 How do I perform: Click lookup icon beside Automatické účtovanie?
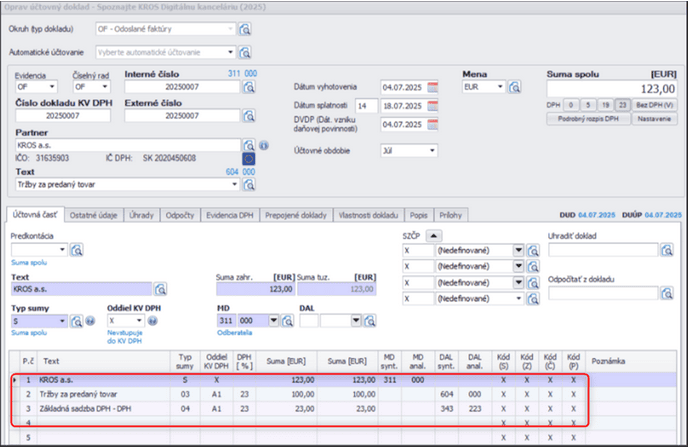click(x=245, y=51)
